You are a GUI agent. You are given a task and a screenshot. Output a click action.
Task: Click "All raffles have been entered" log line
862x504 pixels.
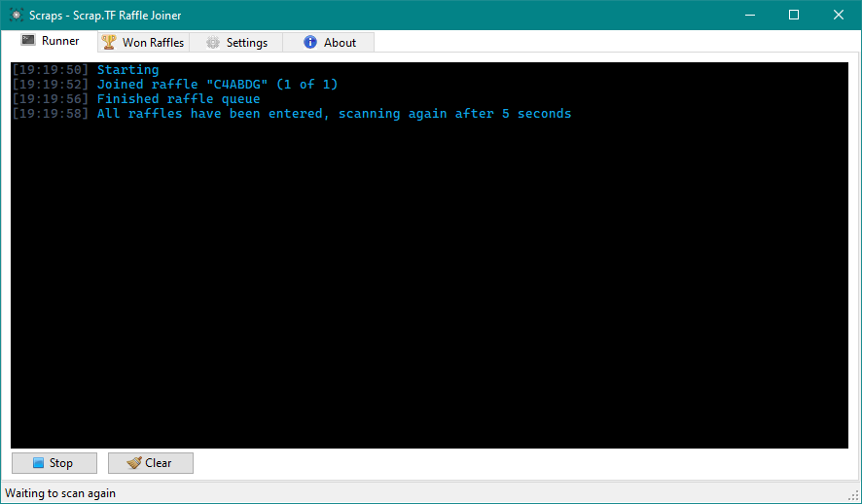pyautogui.click(x=335, y=114)
